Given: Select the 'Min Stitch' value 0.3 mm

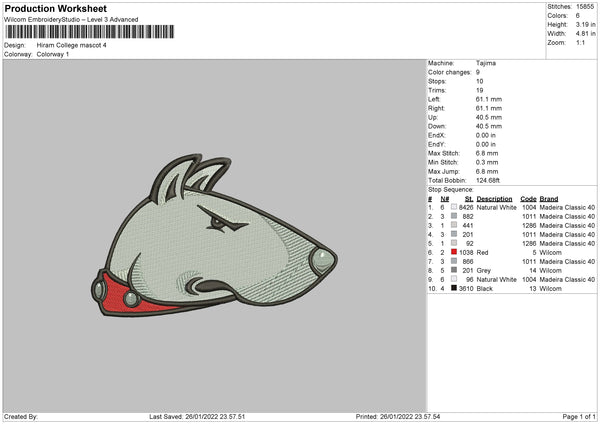Looking at the screenshot, I should 487,162.
